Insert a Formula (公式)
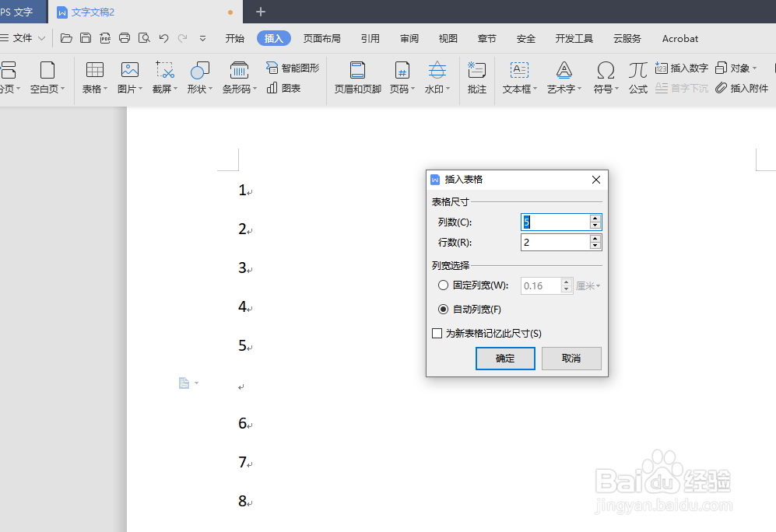Viewport: 776px width, 532px height. coord(638,77)
